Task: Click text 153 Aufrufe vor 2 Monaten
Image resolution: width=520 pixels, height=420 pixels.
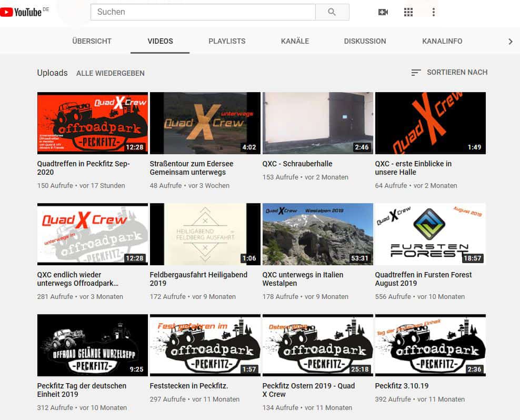Action: pyautogui.click(x=305, y=177)
